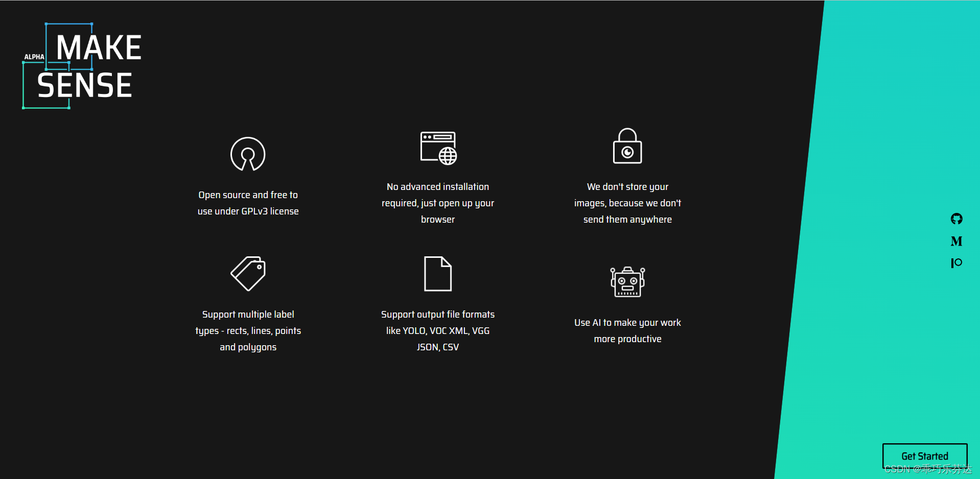980x479 pixels.
Task: Click the CSDN watermark text
Action: pos(928,469)
